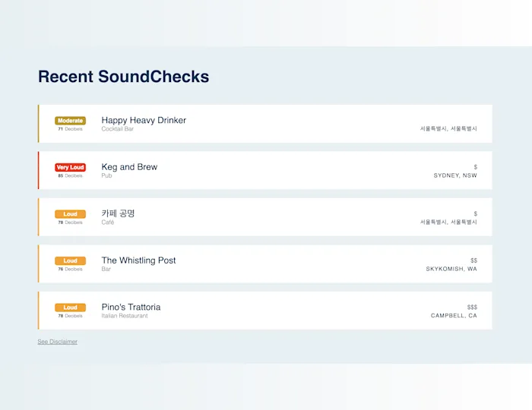Click the Campbell, CA location text
This screenshot has height=410, width=532.
tap(454, 316)
